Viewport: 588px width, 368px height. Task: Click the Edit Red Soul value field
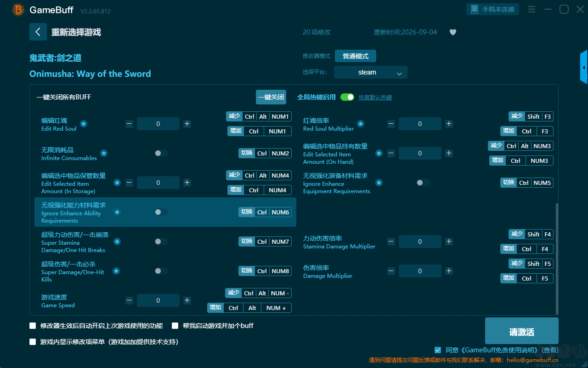tap(158, 124)
